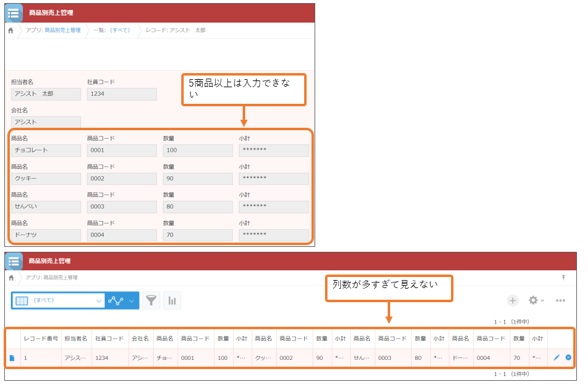Click the table cell showing 100
The height and width of the screenshot is (390, 588).
pos(224,358)
